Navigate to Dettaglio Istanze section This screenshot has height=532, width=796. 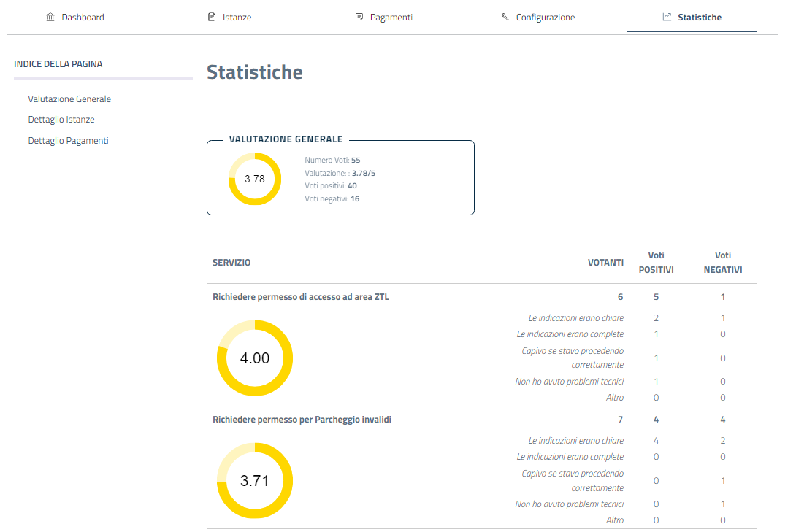point(61,120)
